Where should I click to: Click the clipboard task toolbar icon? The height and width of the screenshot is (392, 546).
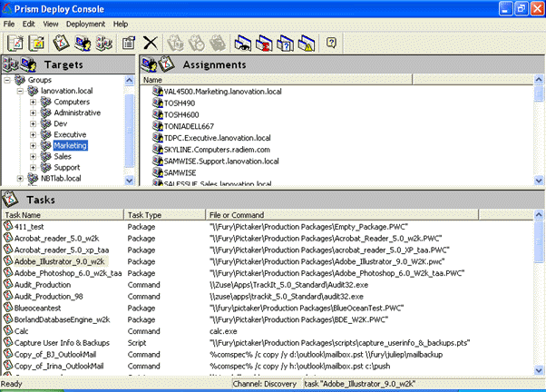(x=62, y=44)
